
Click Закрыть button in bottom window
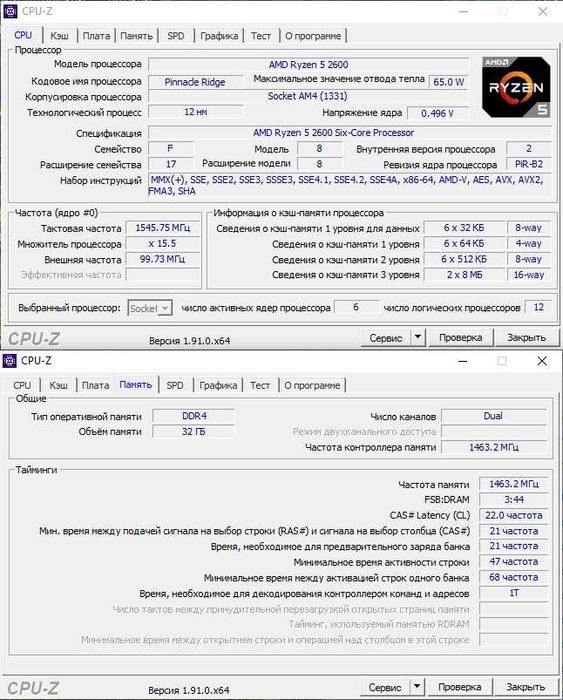coord(525,687)
